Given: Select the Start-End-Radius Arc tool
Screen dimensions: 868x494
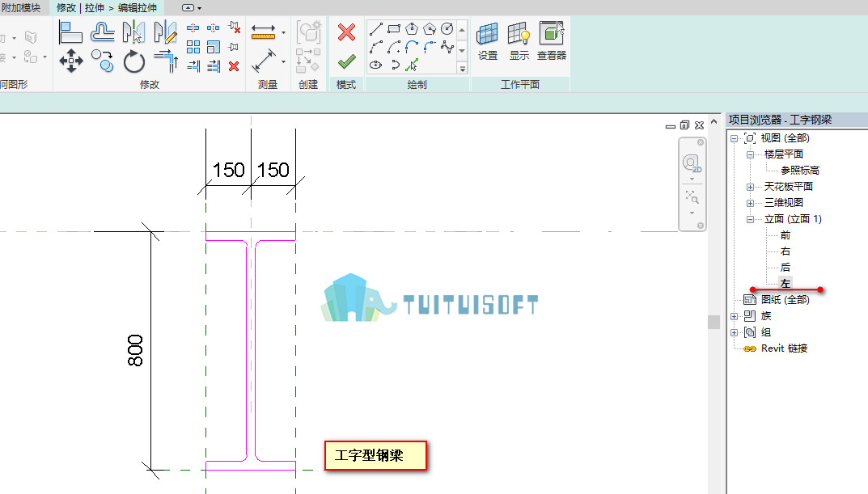Looking at the screenshot, I should click(x=376, y=47).
